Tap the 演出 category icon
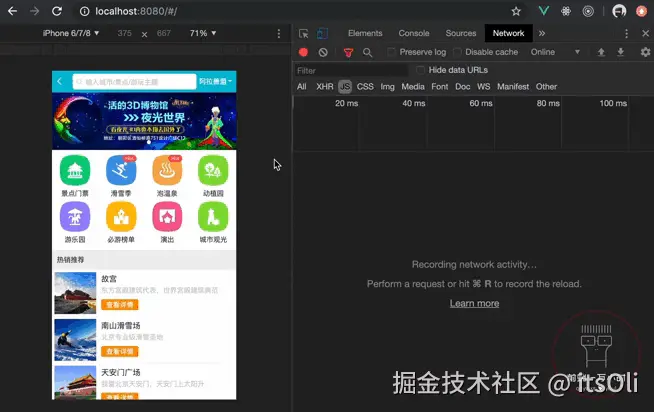The image size is (654, 412). point(167,216)
